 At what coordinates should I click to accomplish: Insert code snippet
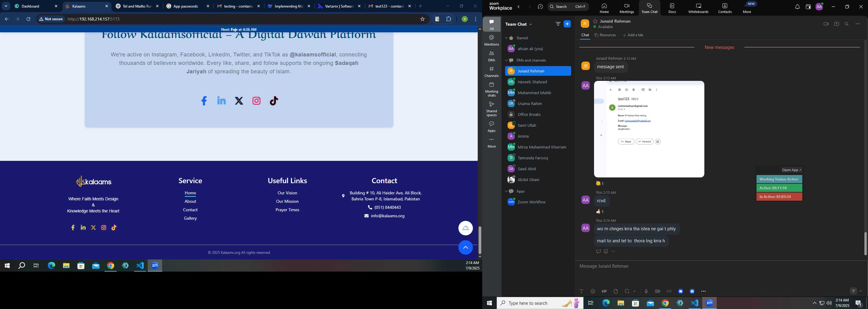click(669, 291)
